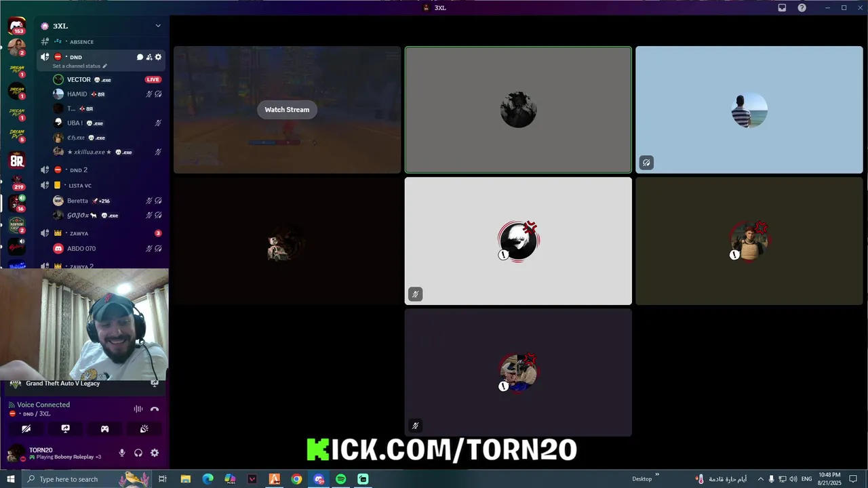Switch ENG input language indicator
This screenshot has height=488, width=868.
click(807, 479)
